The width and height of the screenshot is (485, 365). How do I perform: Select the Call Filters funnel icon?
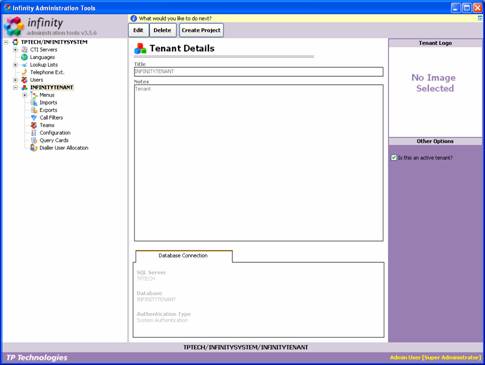pyautogui.click(x=34, y=118)
